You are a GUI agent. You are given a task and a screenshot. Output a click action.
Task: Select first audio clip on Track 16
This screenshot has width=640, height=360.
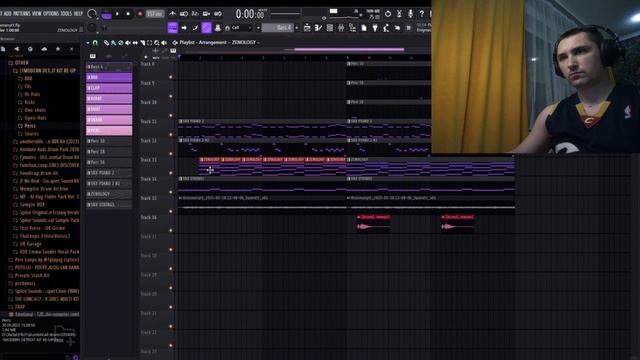(x=373, y=223)
